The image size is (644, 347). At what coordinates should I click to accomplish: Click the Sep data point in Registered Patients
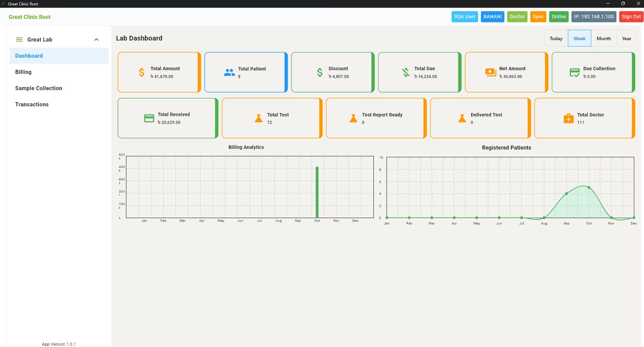point(566,193)
